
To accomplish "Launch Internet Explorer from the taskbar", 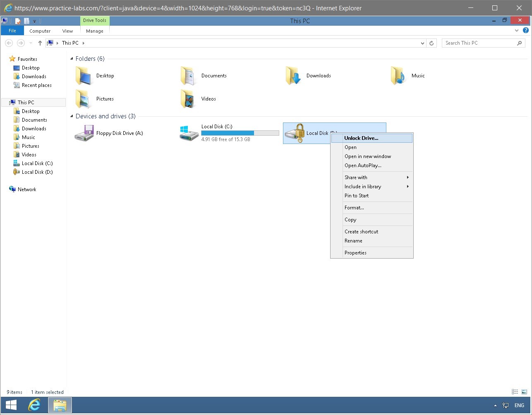I will point(35,405).
